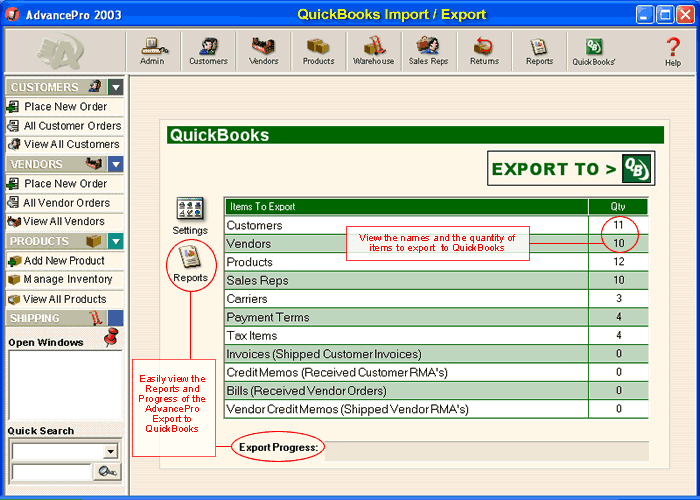Click the Vendors section header icon
This screenshot has width=700, height=500.
94,164
